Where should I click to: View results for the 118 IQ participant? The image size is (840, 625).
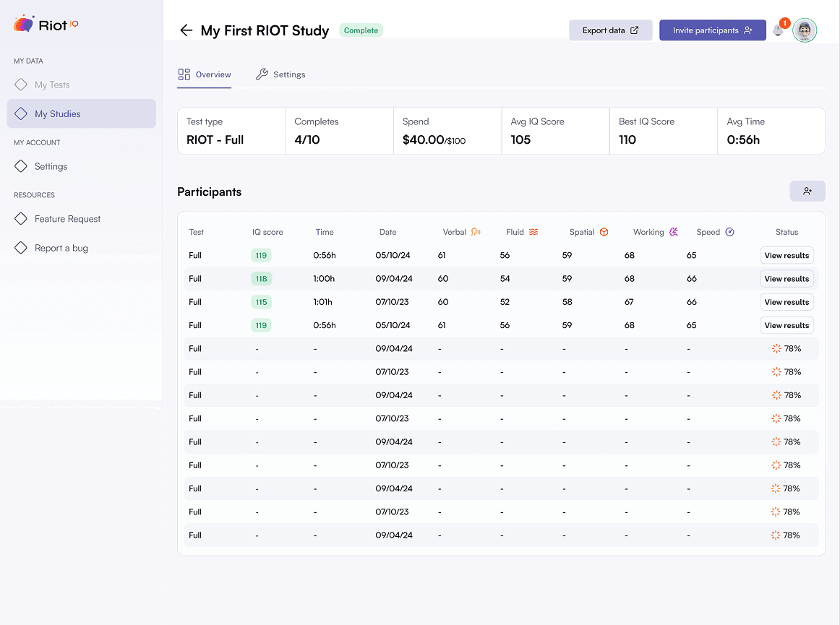click(x=787, y=279)
